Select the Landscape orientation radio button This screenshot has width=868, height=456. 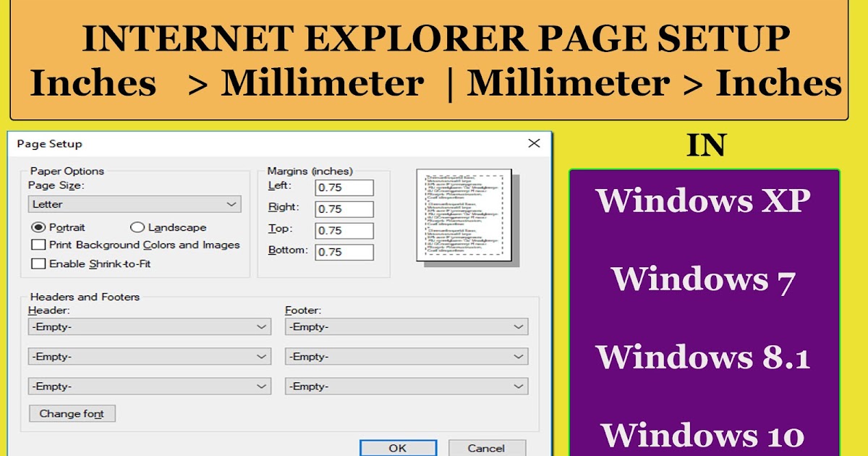(137, 227)
